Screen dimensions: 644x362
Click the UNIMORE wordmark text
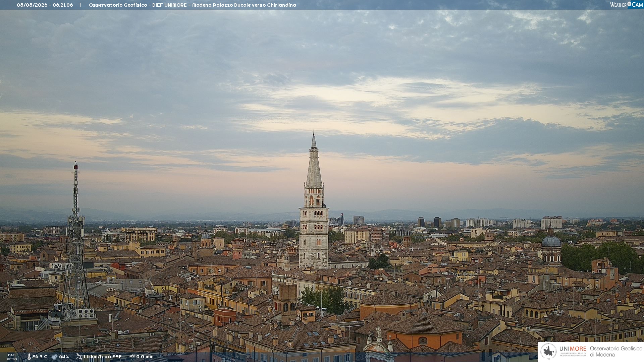(x=573, y=349)
